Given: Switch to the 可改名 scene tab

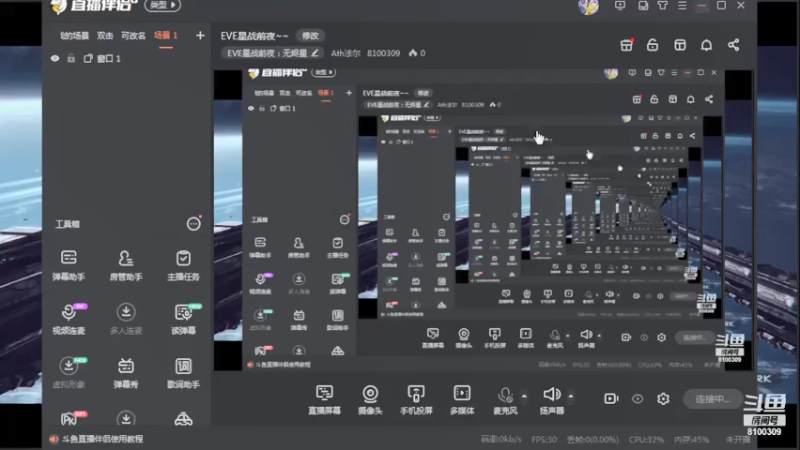Looking at the screenshot, I should (133, 36).
